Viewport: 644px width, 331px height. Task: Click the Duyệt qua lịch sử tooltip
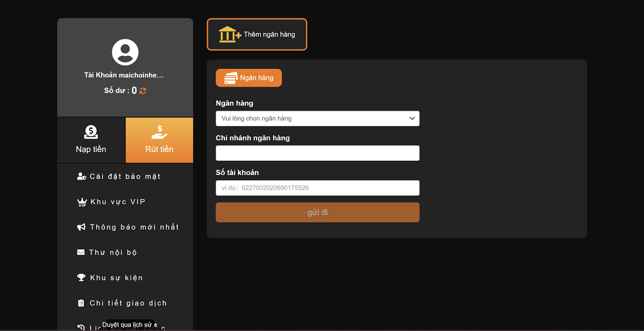(x=130, y=325)
